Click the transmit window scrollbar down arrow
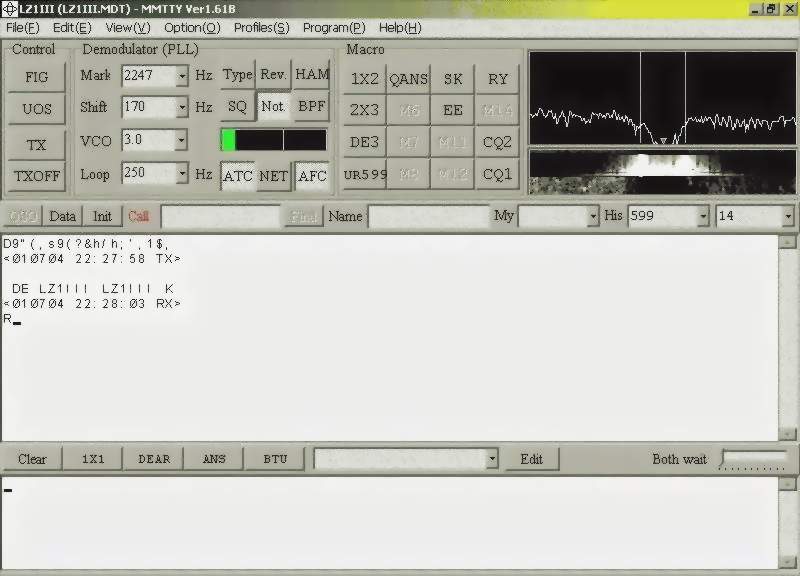This screenshot has height=576, width=800. coord(787,561)
